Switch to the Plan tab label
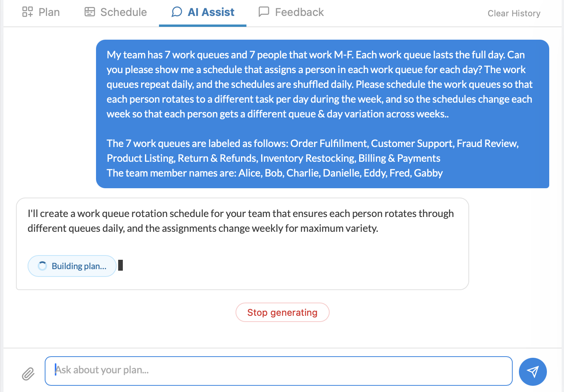Image resolution: width=564 pixels, height=392 pixels. (49, 12)
